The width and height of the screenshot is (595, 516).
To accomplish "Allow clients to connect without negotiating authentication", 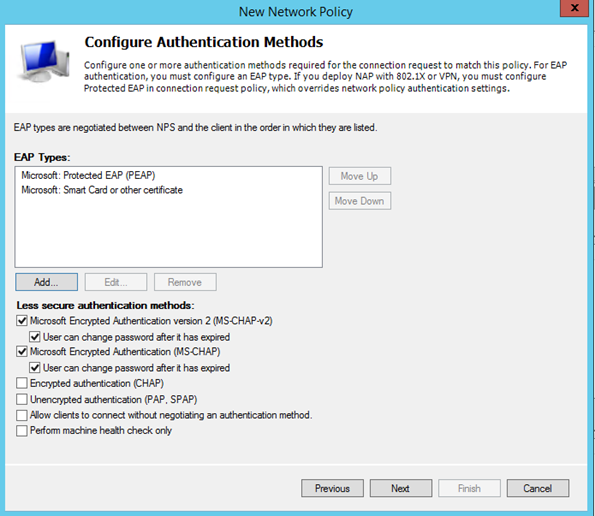I will [22, 415].
